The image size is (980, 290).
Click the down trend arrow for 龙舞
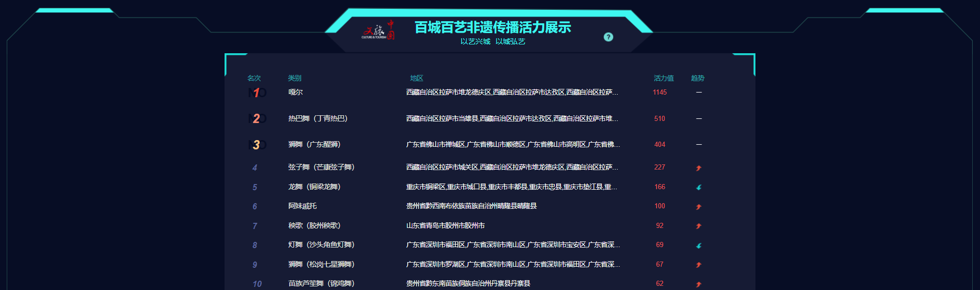pyautogui.click(x=699, y=187)
